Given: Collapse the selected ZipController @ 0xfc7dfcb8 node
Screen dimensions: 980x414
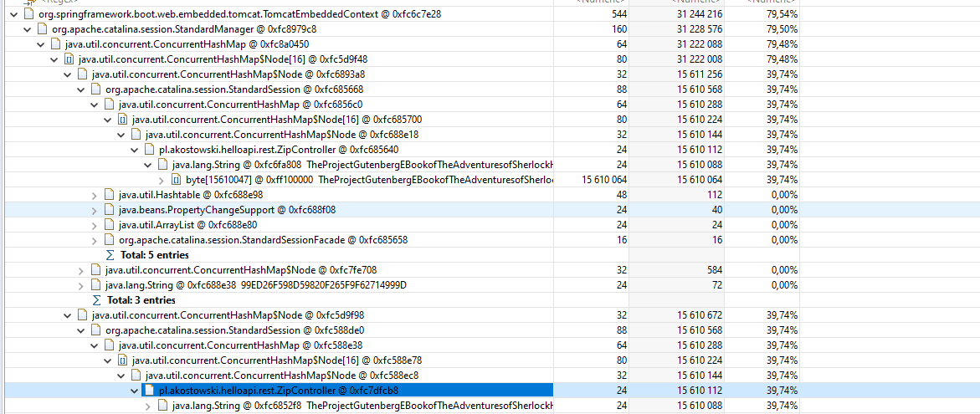Looking at the screenshot, I should [x=135, y=391].
